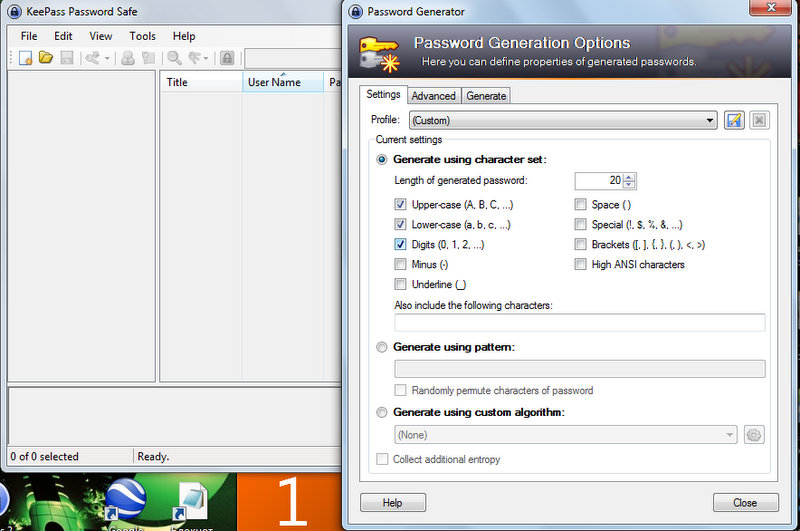Close Password Generator via red X button
The height and width of the screenshot is (531, 800).
point(771,8)
